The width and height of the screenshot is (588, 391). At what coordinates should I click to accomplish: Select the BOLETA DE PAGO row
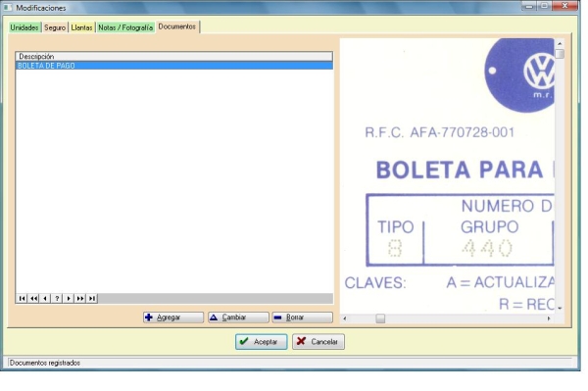click(x=174, y=66)
